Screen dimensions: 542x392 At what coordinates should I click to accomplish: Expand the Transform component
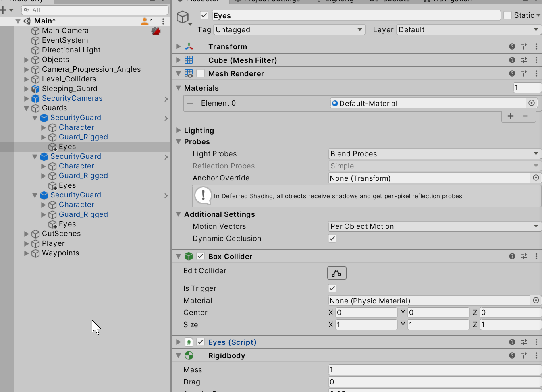click(178, 46)
